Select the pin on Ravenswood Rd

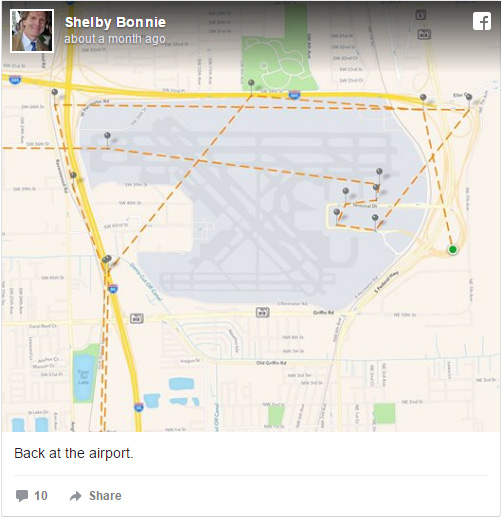[x=73, y=175]
